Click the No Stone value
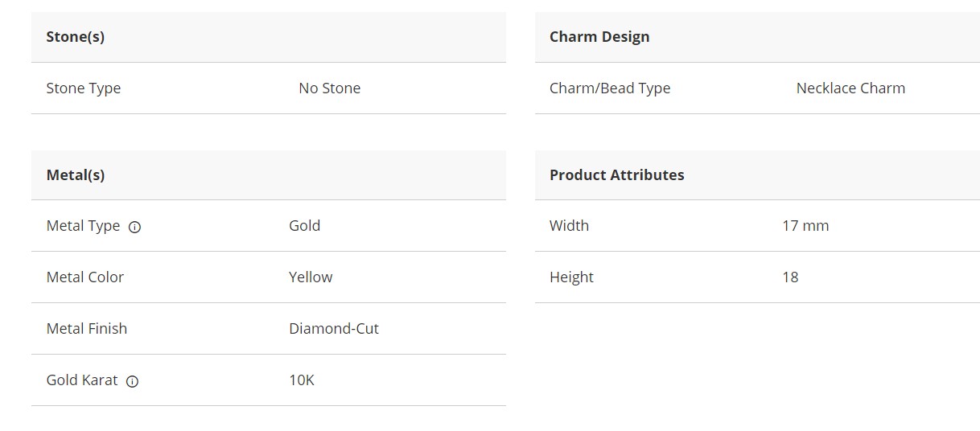This screenshot has width=980, height=431. click(329, 88)
